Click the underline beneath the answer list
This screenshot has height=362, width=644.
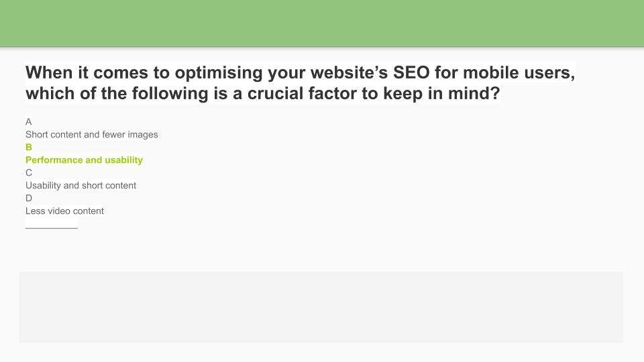52,227
